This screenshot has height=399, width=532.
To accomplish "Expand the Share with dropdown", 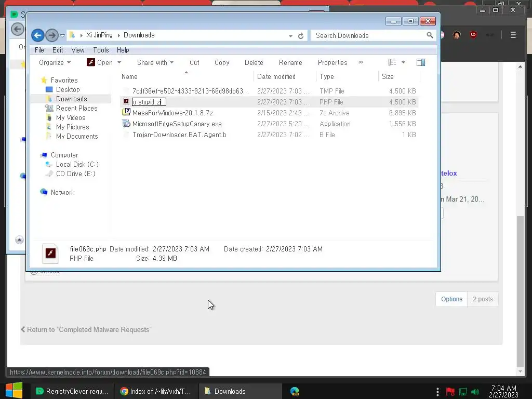I will pyautogui.click(x=155, y=62).
